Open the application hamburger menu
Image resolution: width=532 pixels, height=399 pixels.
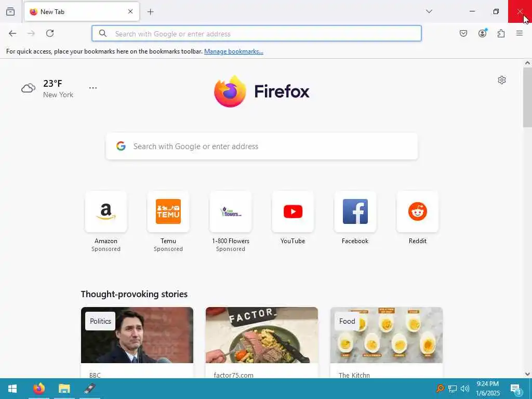(520, 33)
